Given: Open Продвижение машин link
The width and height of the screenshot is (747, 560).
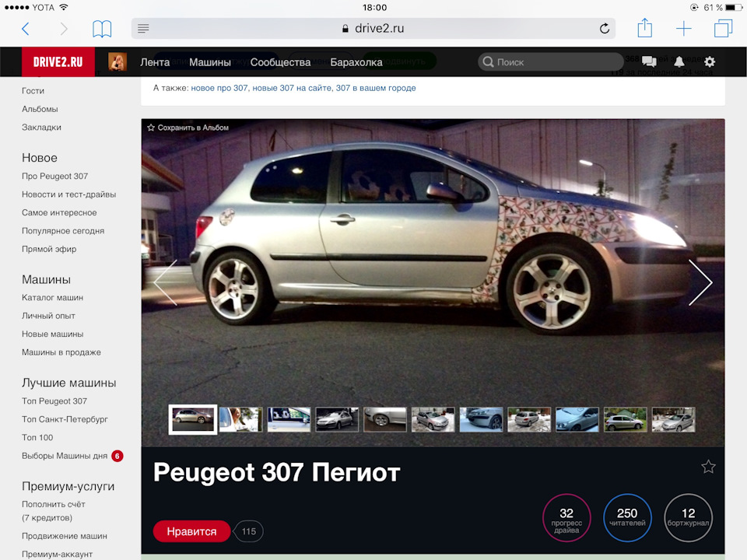Looking at the screenshot, I should [65, 536].
